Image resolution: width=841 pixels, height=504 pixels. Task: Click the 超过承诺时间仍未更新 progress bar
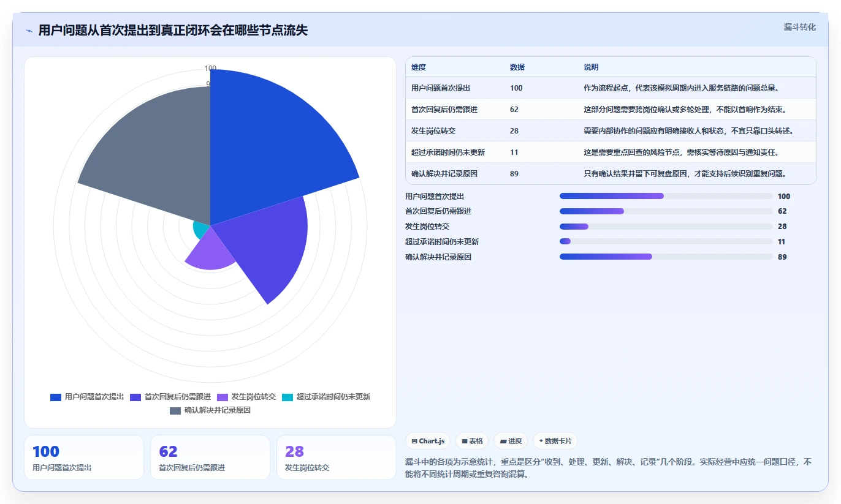(666, 242)
